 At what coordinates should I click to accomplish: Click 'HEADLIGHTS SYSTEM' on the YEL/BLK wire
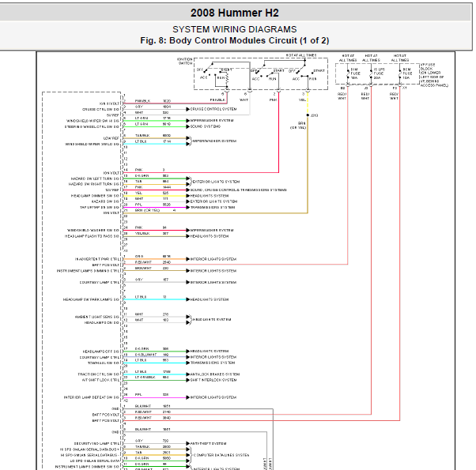coord(210,236)
